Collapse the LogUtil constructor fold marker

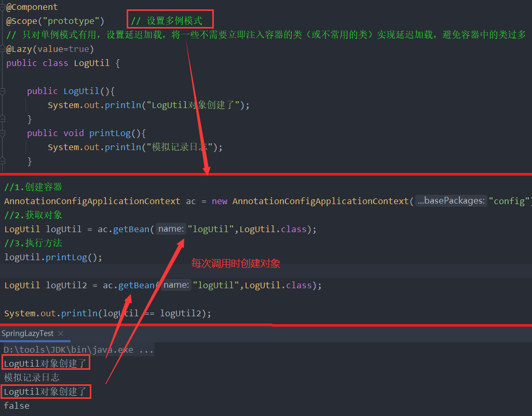point(3,91)
